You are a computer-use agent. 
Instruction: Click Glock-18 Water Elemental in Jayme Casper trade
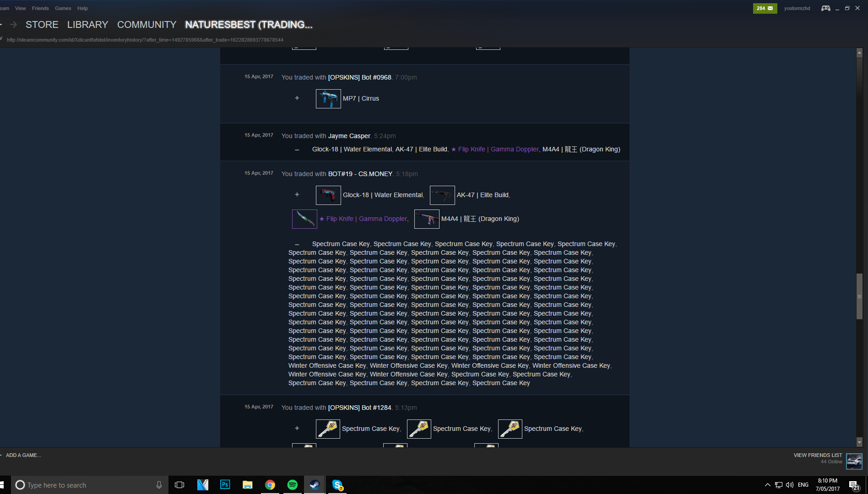(x=352, y=149)
